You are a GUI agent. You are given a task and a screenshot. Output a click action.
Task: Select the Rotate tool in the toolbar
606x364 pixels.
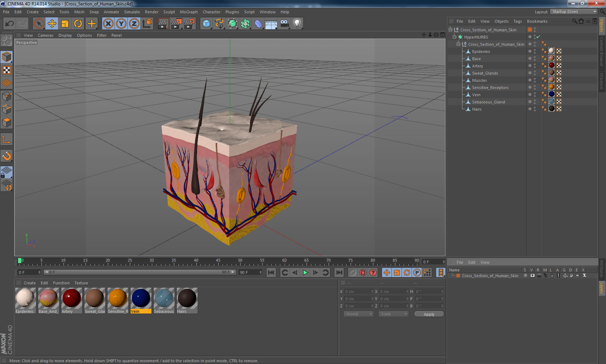[x=78, y=24]
